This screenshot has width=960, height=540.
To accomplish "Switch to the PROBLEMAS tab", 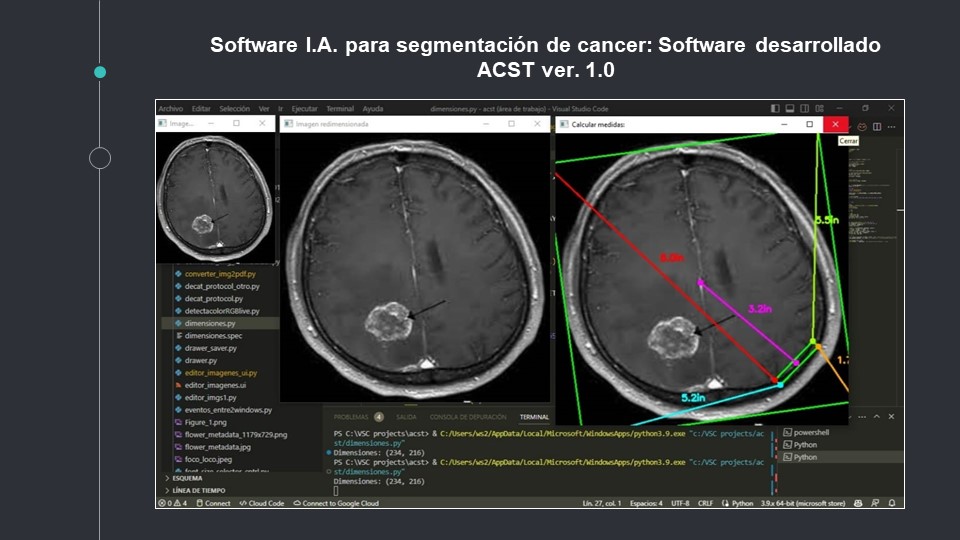I will tap(351, 417).
